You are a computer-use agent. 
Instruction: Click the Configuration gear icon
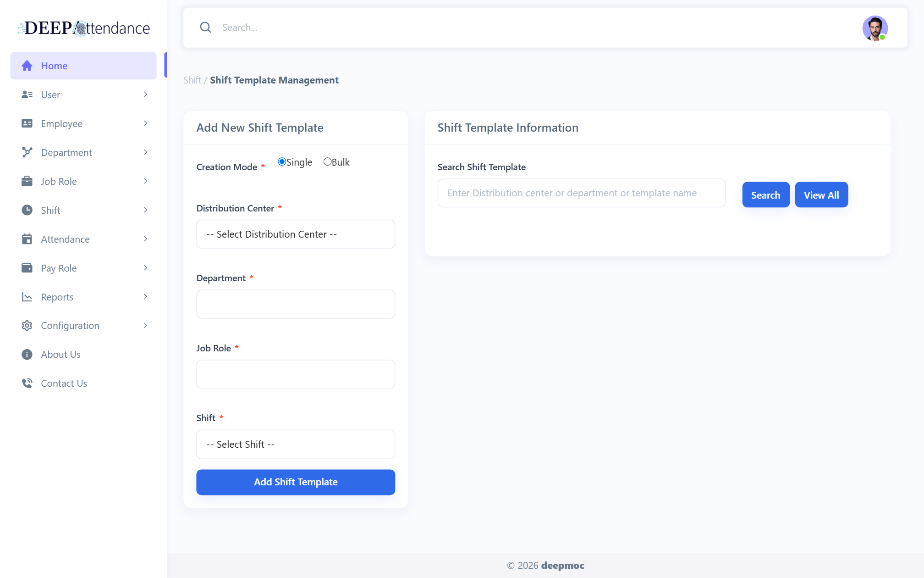point(27,326)
